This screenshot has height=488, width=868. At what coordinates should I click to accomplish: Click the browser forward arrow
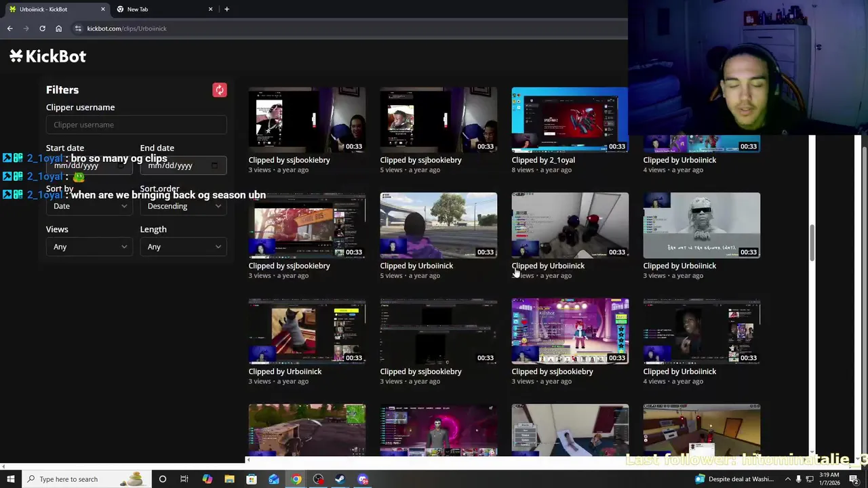[x=26, y=28]
